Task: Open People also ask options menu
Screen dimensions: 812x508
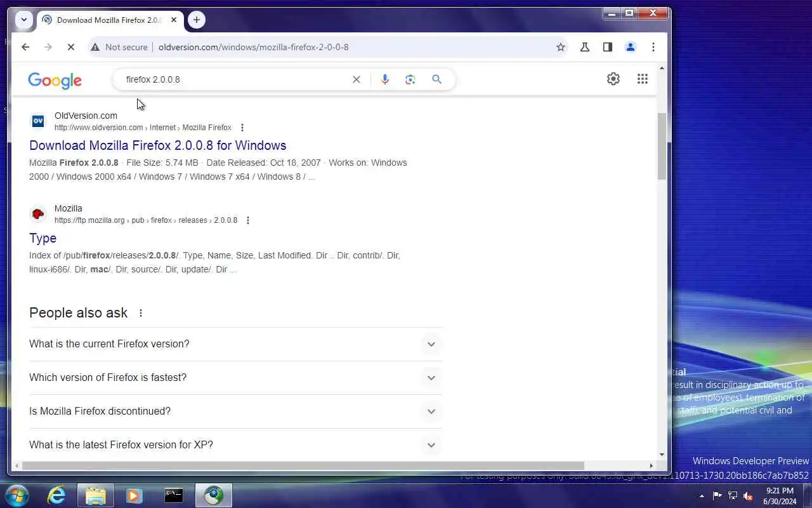Action: click(141, 313)
